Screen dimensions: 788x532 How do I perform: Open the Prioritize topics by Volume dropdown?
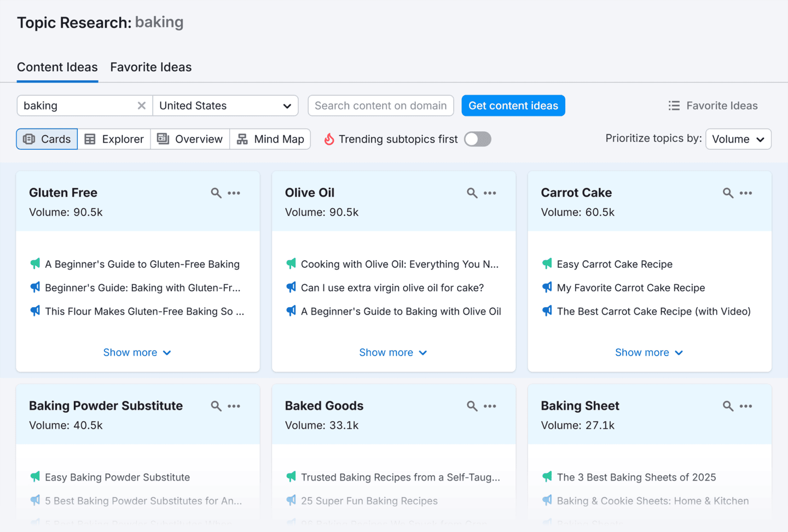(738, 139)
